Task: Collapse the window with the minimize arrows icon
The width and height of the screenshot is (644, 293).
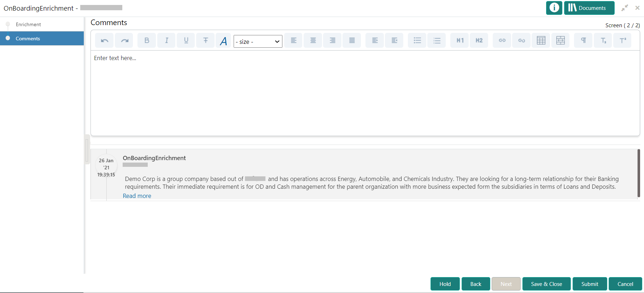Action: [625, 8]
